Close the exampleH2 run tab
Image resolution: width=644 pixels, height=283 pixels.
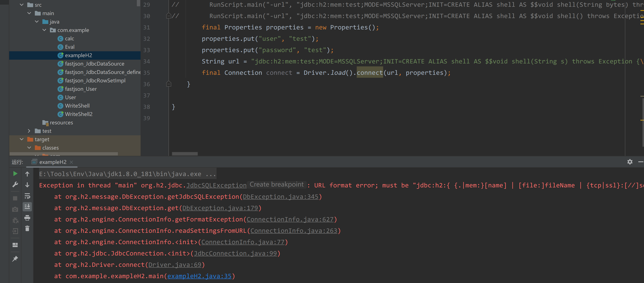72,162
